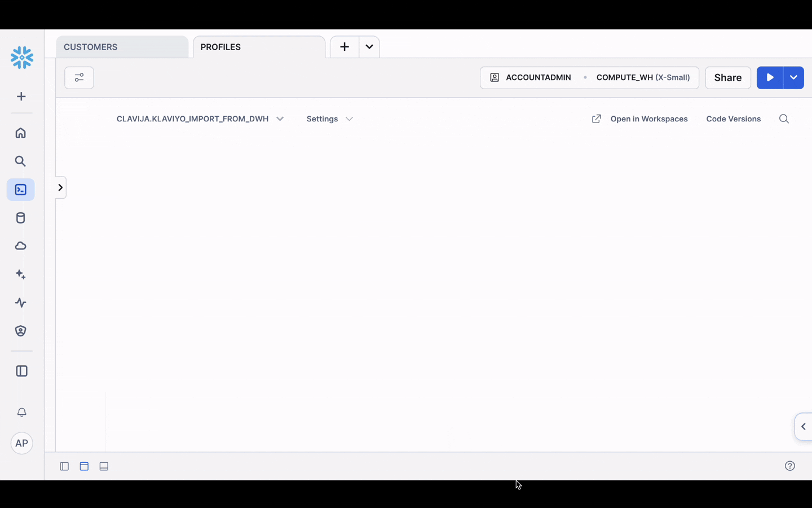Open the Marketplace cloud sidebar icon
This screenshot has height=508, width=812.
tap(20, 246)
